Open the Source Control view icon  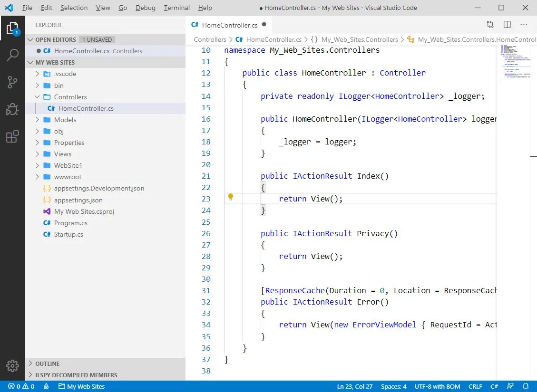click(x=12, y=82)
